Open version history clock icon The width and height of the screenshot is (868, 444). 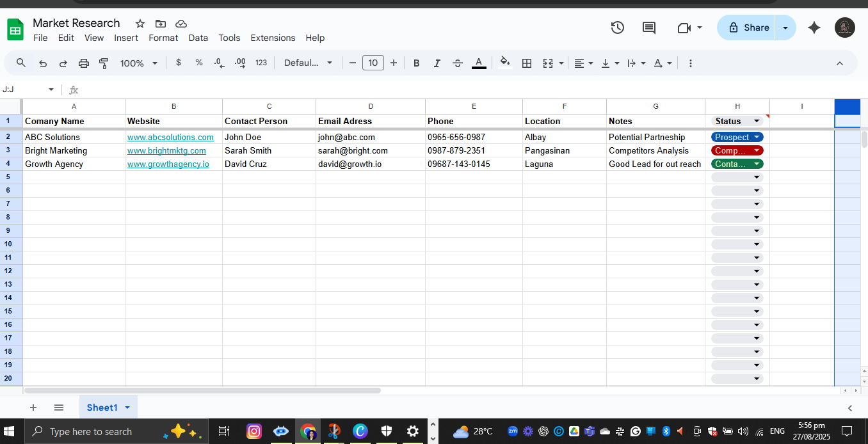pyautogui.click(x=617, y=28)
